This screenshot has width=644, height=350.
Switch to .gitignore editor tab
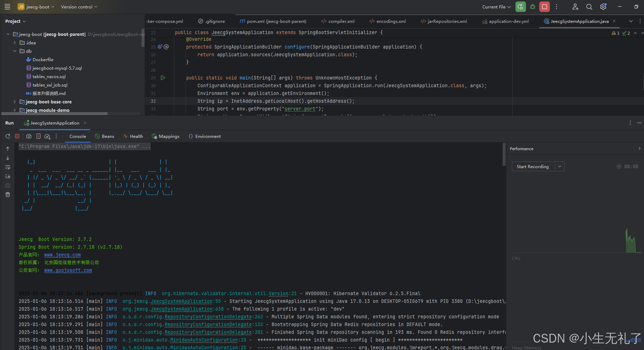[212, 21]
